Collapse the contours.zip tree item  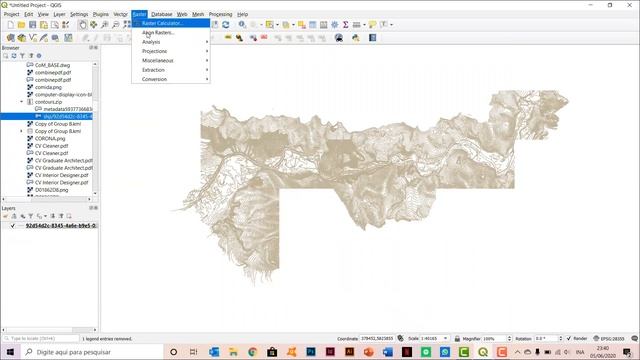(22, 102)
